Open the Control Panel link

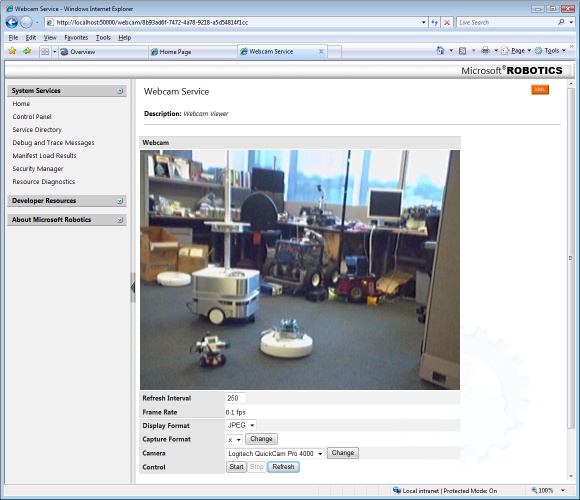point(32,117)
